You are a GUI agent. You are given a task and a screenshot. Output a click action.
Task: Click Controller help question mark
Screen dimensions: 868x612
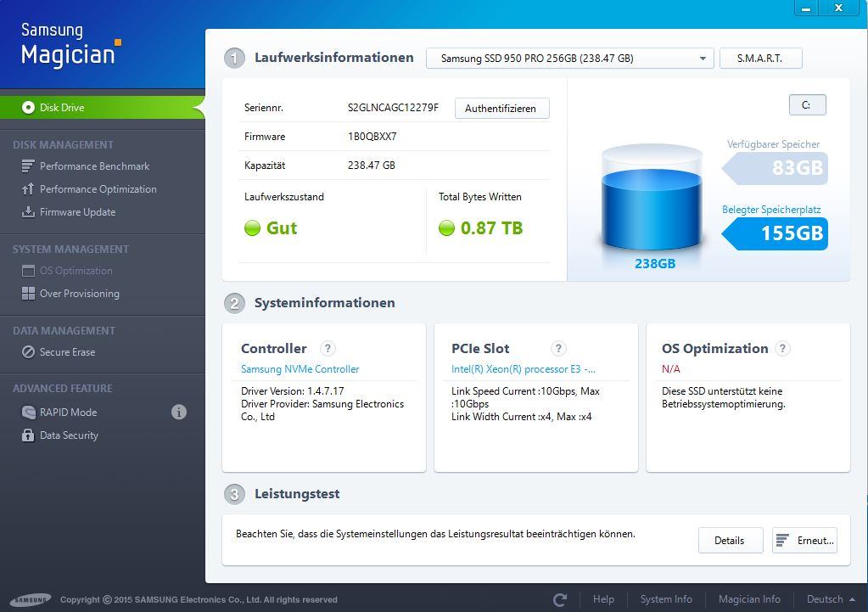coord(328,348)
